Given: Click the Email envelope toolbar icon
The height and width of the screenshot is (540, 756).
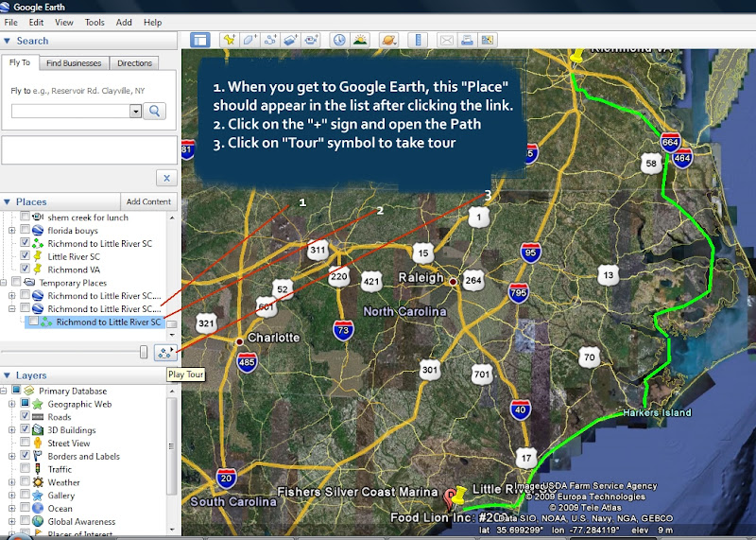Looking at the screenshot, I should [446, 40].
